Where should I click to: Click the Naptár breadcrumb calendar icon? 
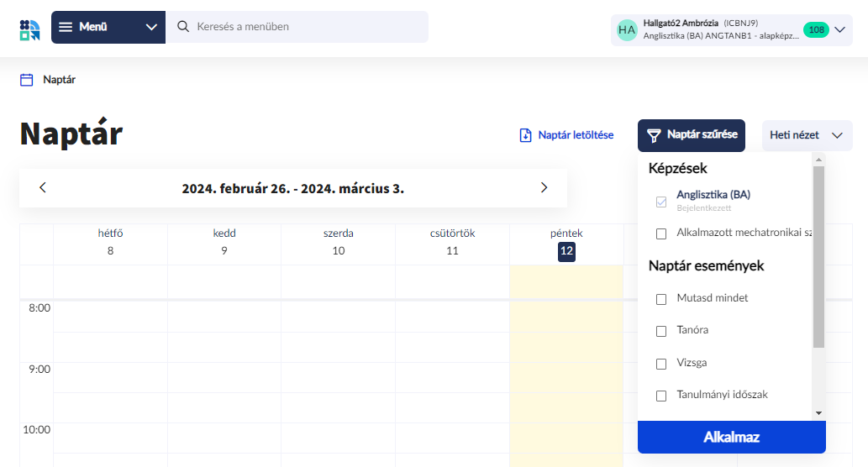pyautogui.click(x=27, y=80)
